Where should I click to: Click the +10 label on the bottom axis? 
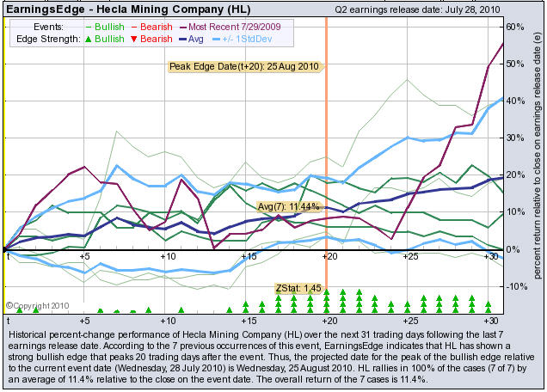[168, 320]
